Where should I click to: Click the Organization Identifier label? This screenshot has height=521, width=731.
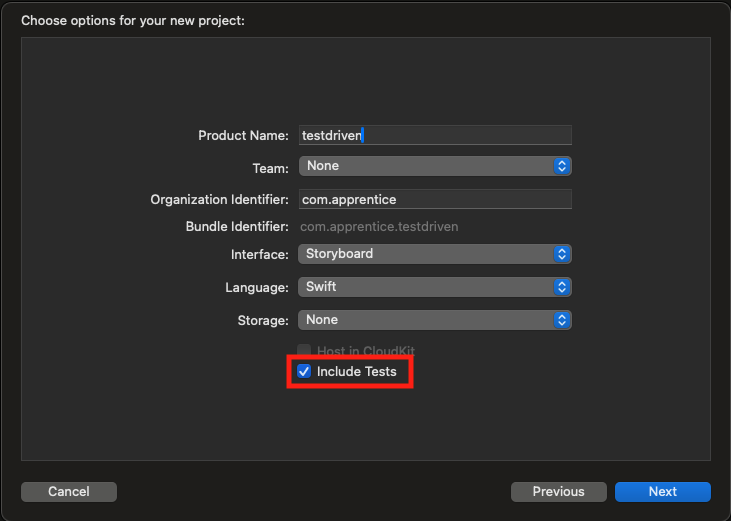[x=220, y=199]
